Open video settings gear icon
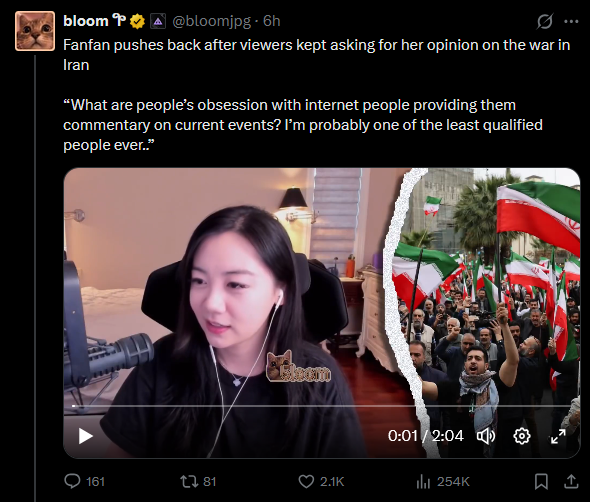This screenshot has width=590, height=502. 522,436
